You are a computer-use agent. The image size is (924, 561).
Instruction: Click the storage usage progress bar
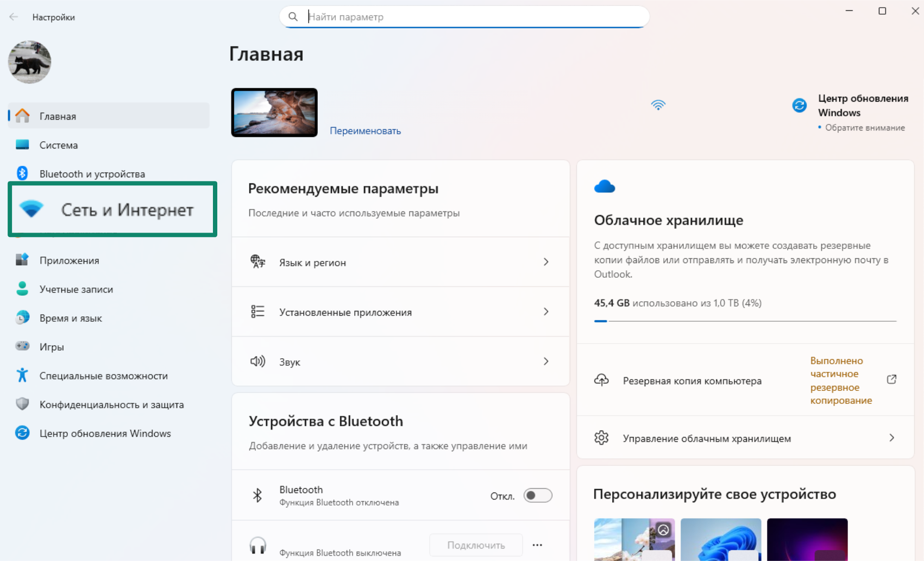745,321
